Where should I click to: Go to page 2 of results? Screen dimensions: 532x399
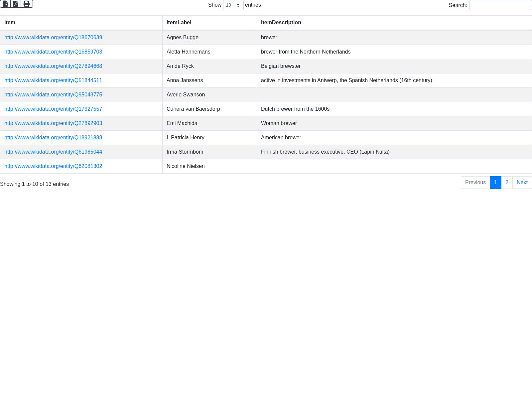[x=507, y=183]
